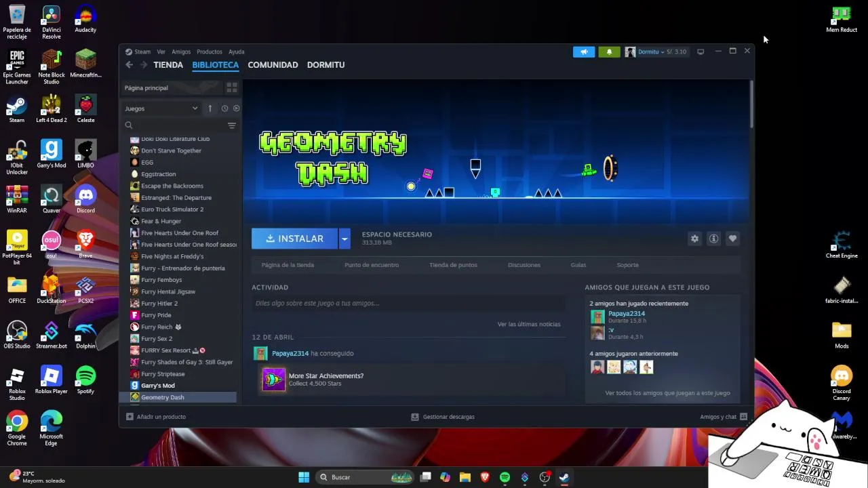Open OBS Studio from the taskbar
Viewport: 868px width, 488px height.
click(x=545, y=477)
